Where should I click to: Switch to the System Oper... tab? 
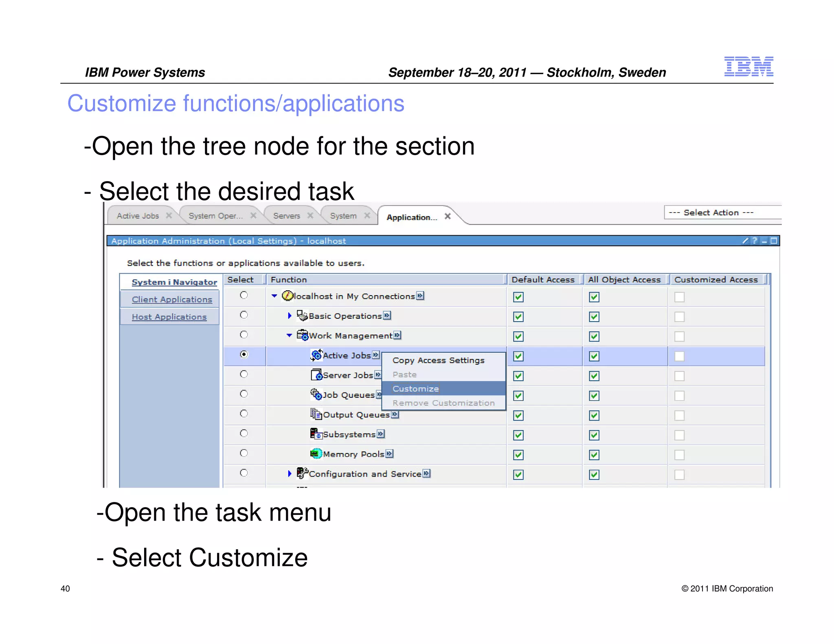[x=215, y=216]
